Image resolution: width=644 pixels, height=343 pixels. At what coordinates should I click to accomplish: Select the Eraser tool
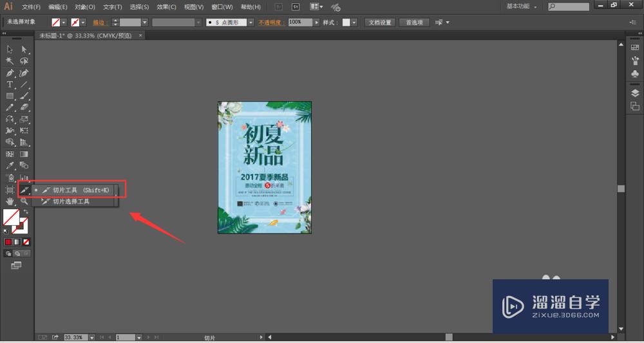[x=24, y=107]
